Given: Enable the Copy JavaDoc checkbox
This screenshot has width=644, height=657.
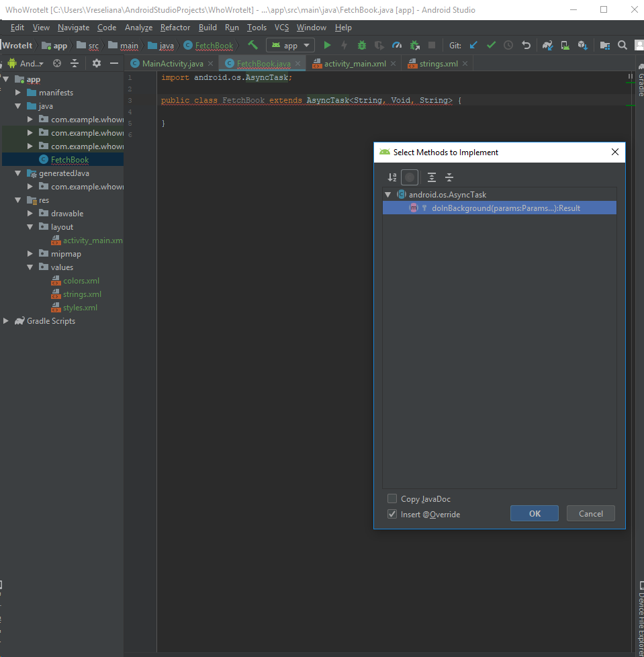Looking at the screenshot, I should [x=392, y=498].
